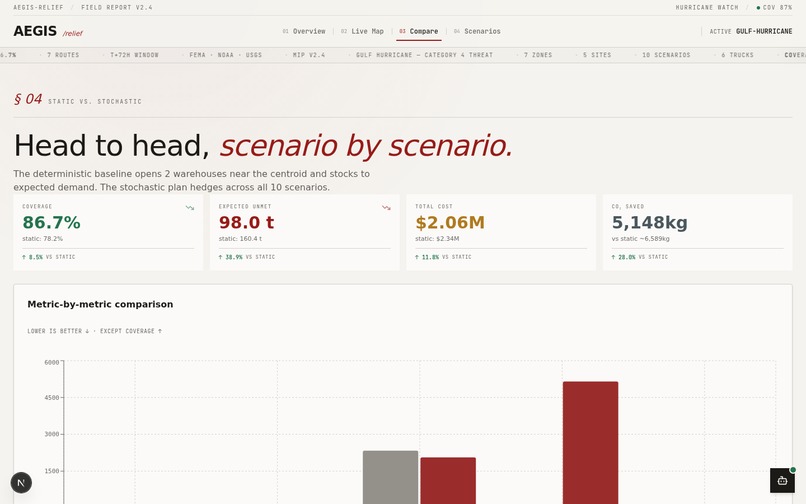
Task: Click '6 TRUCKS' in the ticker
Action: 737,55
